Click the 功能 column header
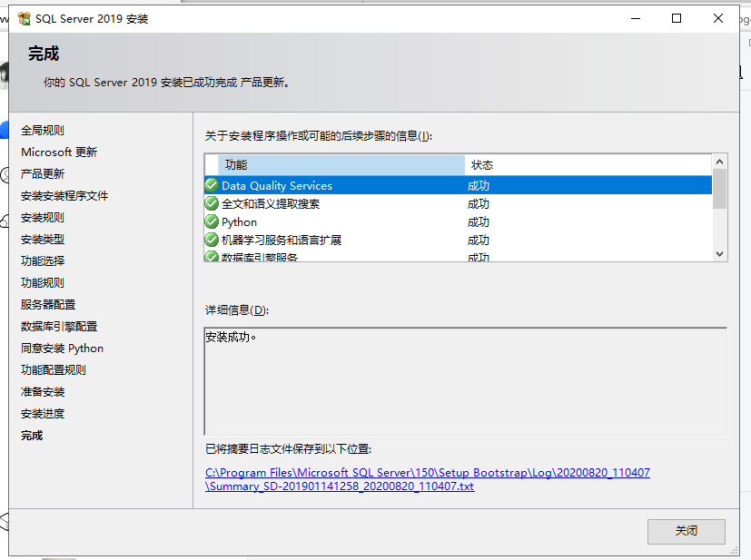Viewport: 751px width, 560px height. coord(341,164)
